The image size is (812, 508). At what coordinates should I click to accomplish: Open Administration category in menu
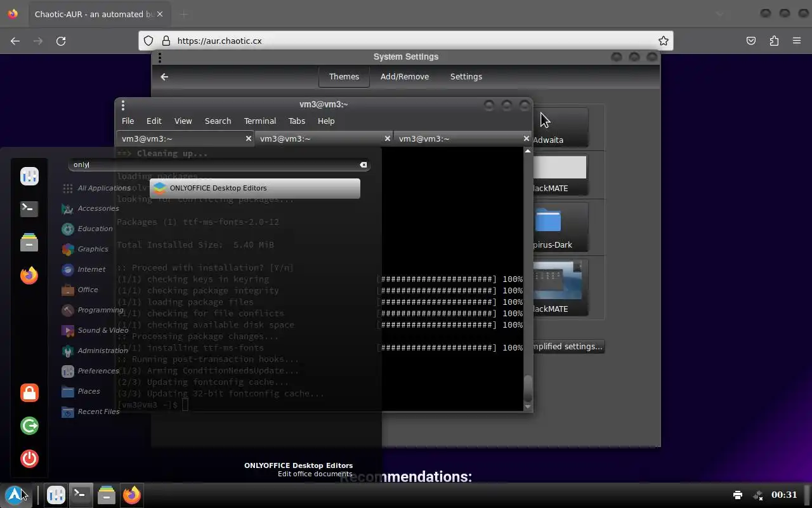[95, 351]
